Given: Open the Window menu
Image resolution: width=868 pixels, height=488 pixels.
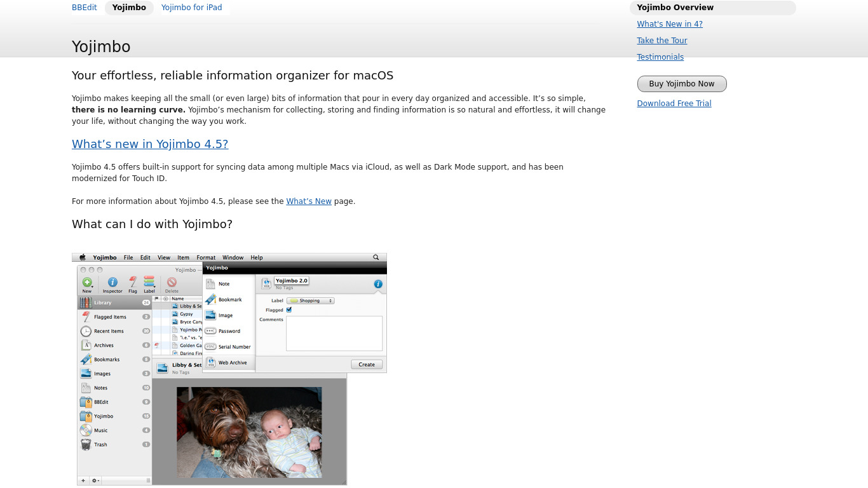Looking at the screenshot, I should pos(233,257).
